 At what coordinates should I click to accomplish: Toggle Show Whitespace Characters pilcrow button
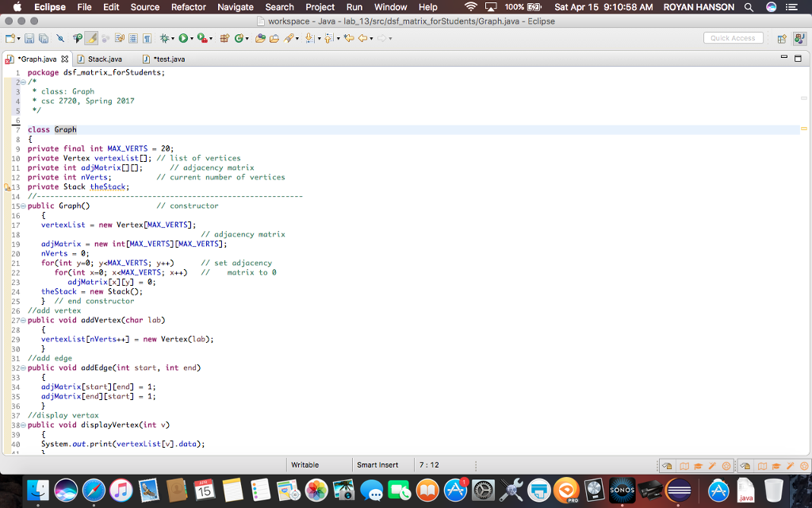[147, 38]
